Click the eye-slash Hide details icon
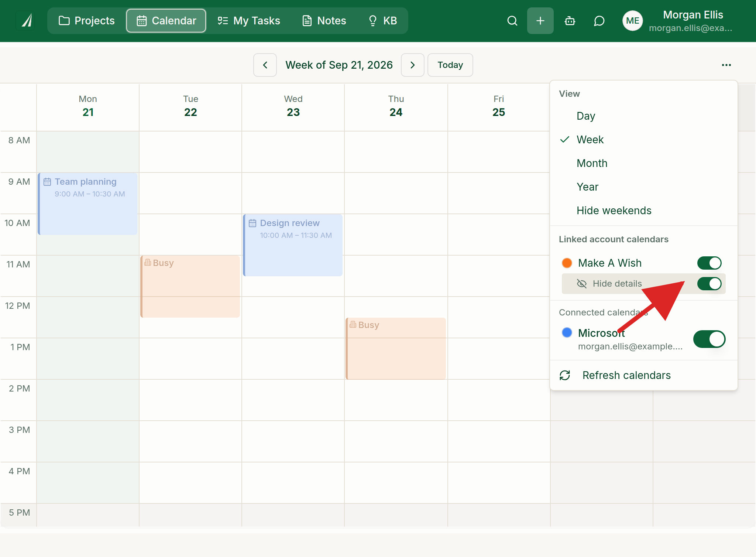The height and width of the screenshot is (557, 756). coord(582,284)
